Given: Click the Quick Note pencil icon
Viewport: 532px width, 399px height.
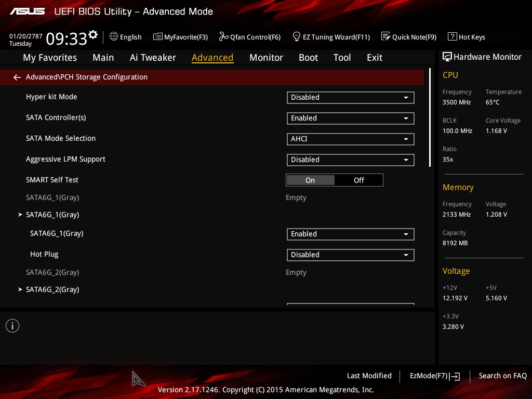Looking at the screenshot, I should (x=386, y=36).
